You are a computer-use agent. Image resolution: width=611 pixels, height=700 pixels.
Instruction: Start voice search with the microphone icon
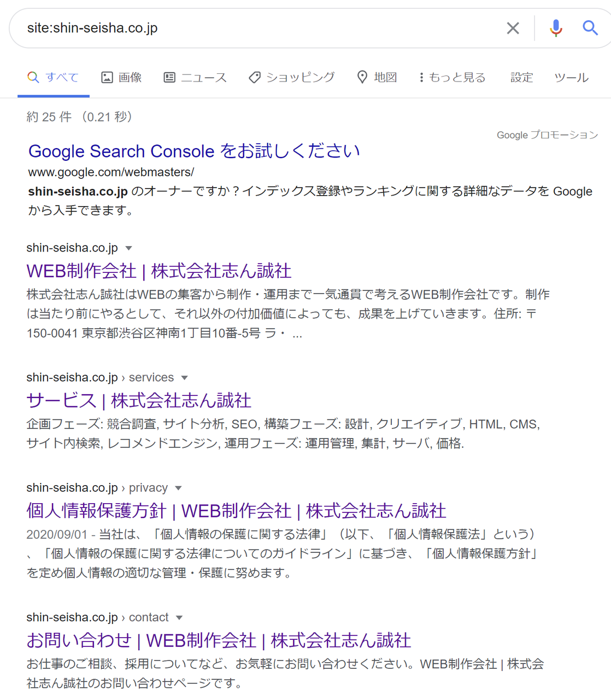[x=556, y=28]
